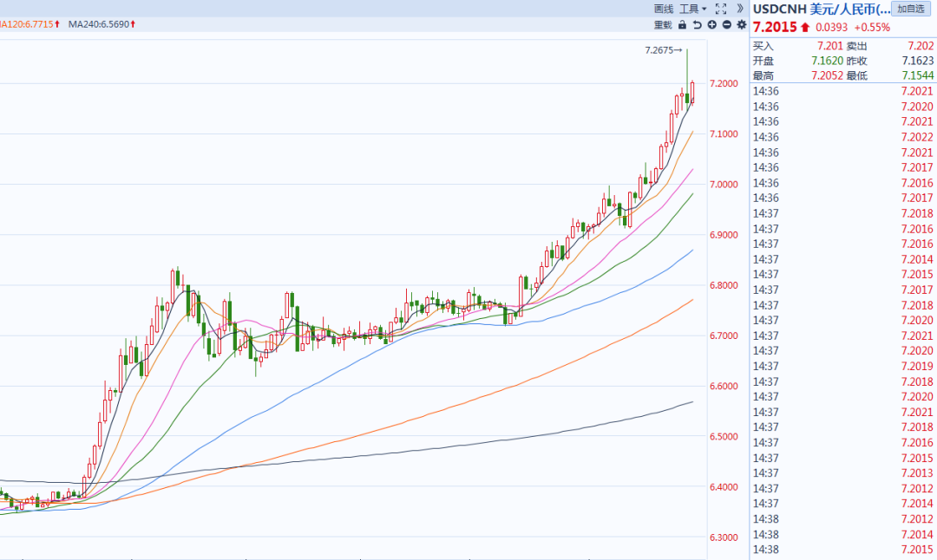Click the 加自选 add-to-watchlist button
The width and height of the screenshot is (937, 560).
(x=911, y=9)
